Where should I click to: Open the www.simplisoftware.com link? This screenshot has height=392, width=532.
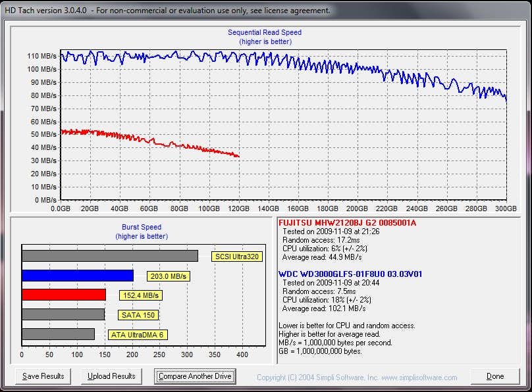click(x=419, y=378)
